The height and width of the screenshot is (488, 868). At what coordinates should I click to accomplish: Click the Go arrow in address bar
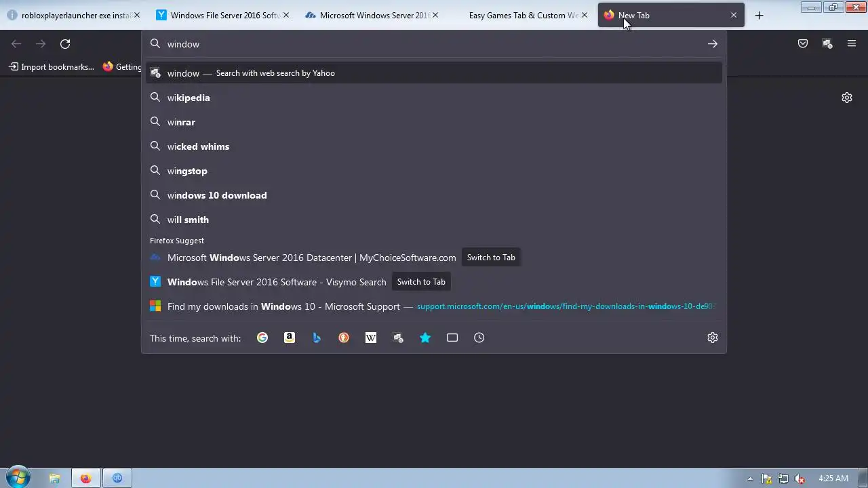(713, 44)
